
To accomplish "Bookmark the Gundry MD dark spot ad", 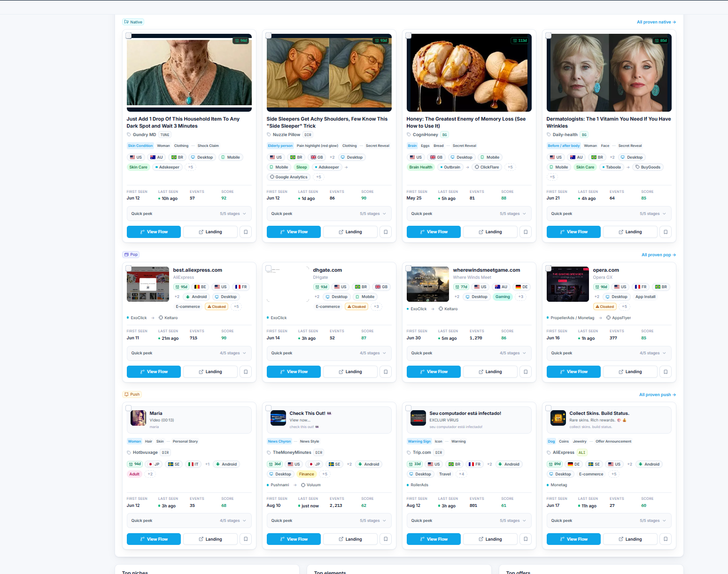I will point(246,232).
